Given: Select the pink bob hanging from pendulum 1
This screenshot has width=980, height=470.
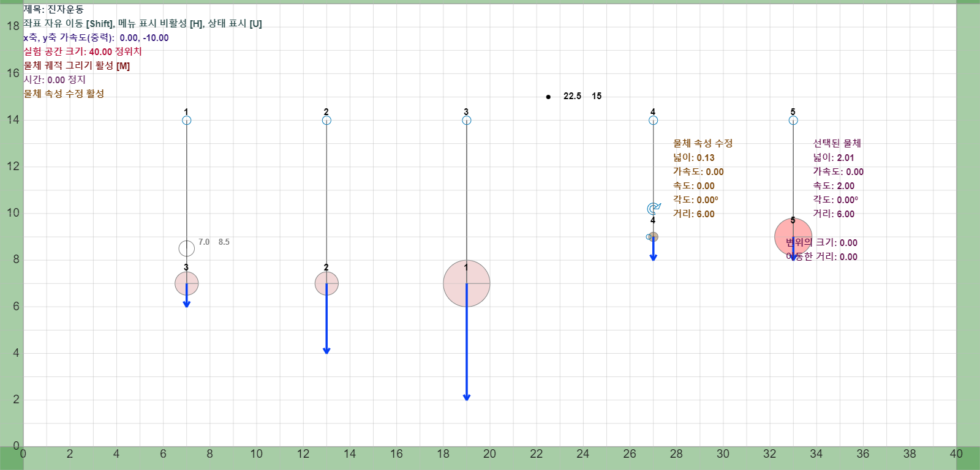Looking at the screenshot, I should click(x=187, y=283).
